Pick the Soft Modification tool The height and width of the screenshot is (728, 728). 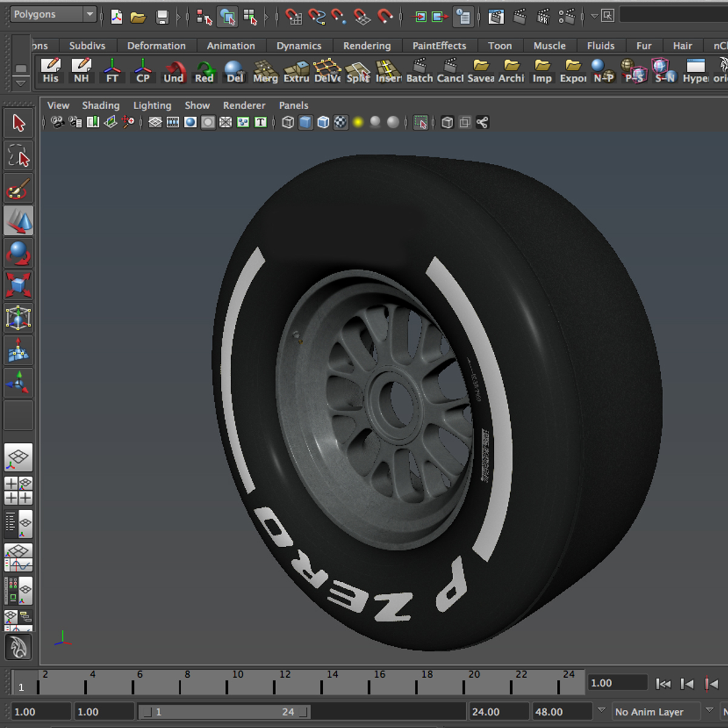pyautogui.click(x=18, y=350)
